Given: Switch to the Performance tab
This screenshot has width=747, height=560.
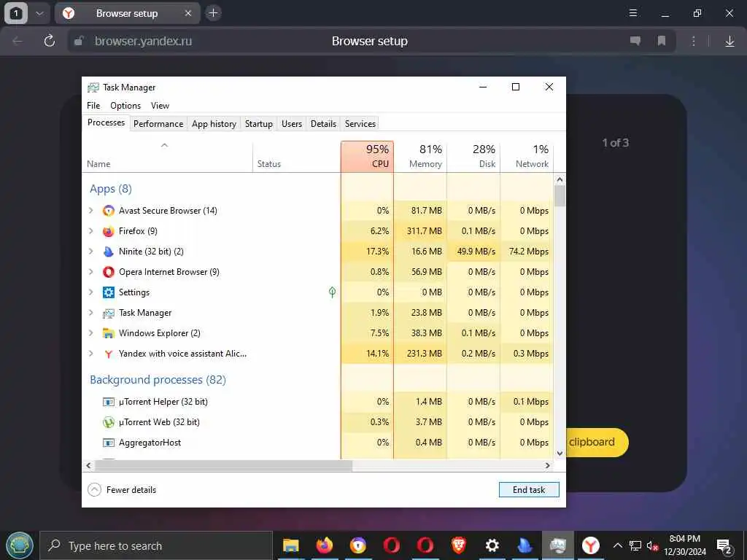Looking at the screenshot, I should (x=158, y=124).
